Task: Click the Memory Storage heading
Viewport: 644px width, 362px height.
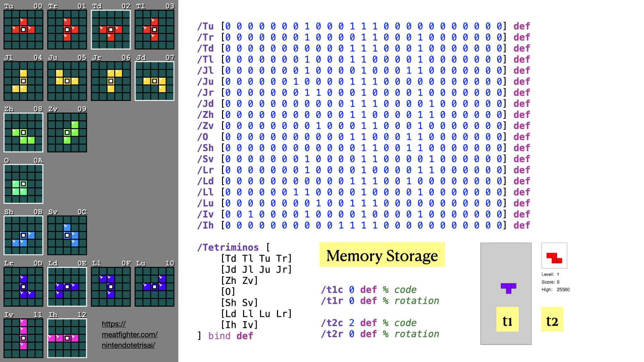Action: (382, 255)
